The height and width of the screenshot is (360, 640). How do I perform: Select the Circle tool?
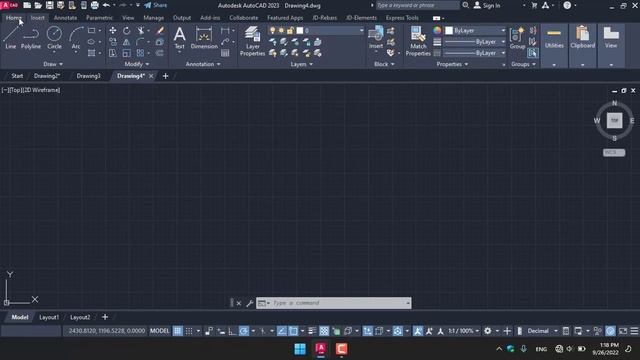tap(54, 38)
